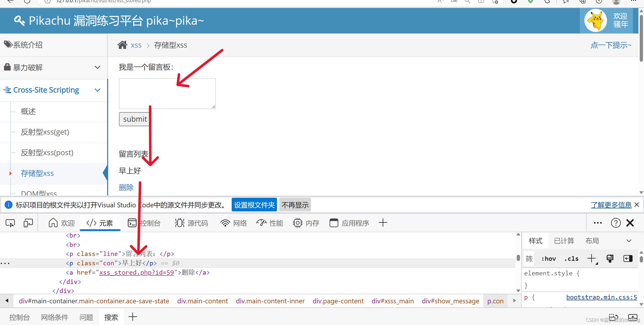The height and width of the screenshot is (325, 644).
Task: Click the submit button
Action: click(x=135, y=119)
